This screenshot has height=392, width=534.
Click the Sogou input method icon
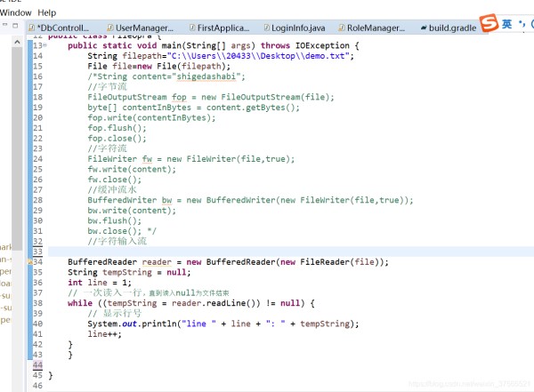click(489, 24)
